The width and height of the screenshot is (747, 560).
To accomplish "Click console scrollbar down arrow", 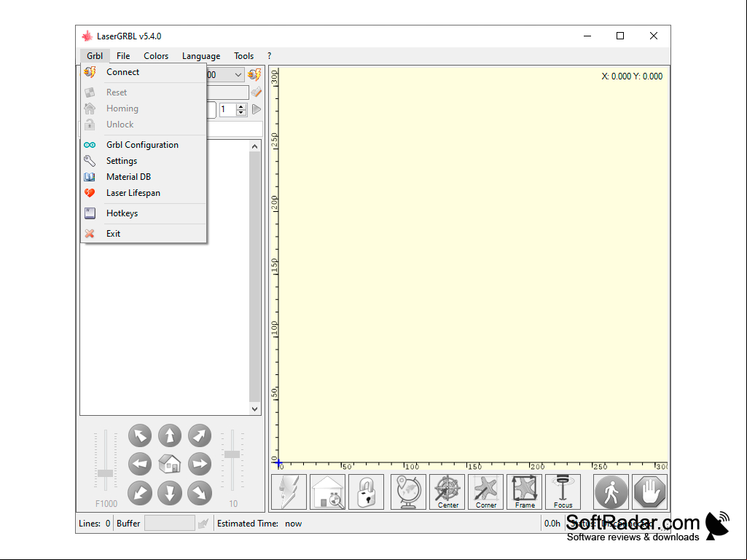I will [255, 409].
